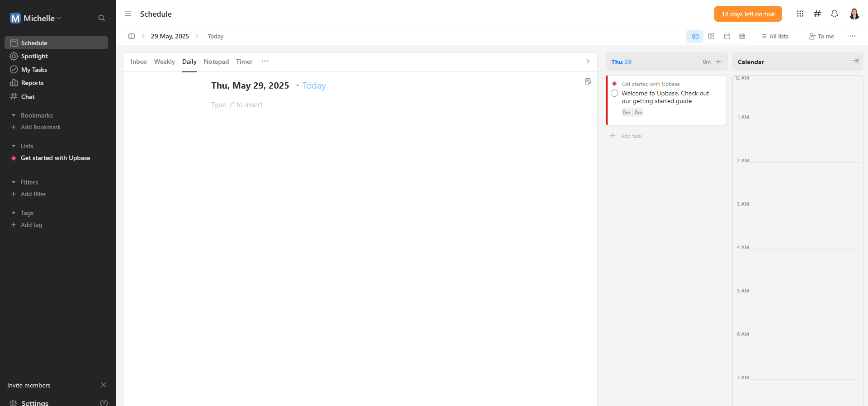The height and width of the screenshot is (406, 868).
Task: Click the Type '/' to insert field
Action: 237,105
